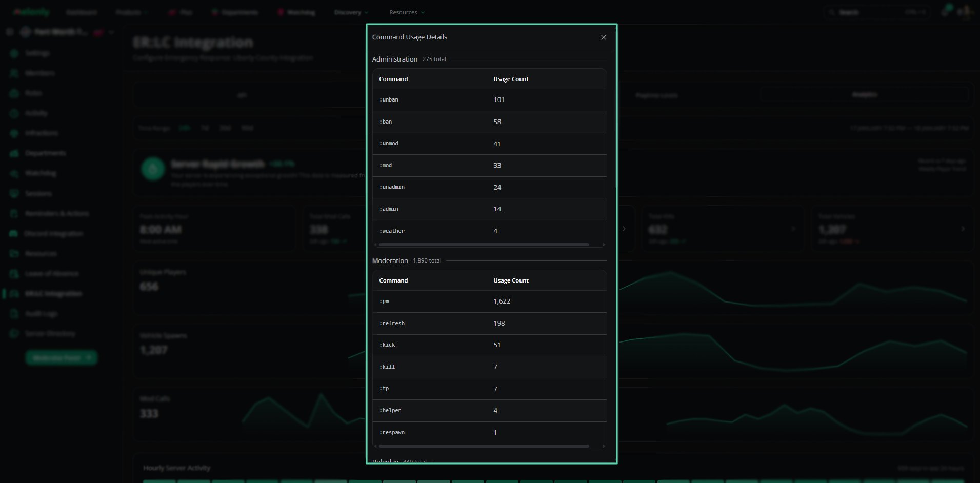This screenshot has width=980, height=483.
Task: Open the Settings icon in sidebar
Action: click(x=14, y=53)
